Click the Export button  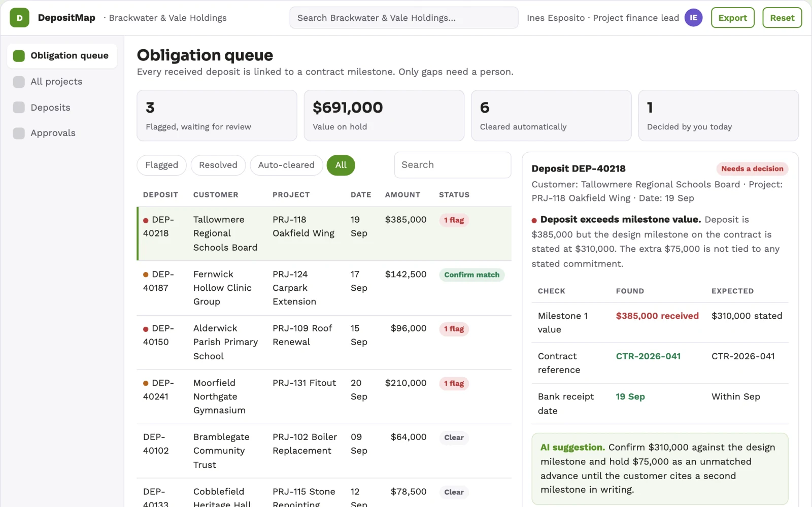click(x=732, y=18)
